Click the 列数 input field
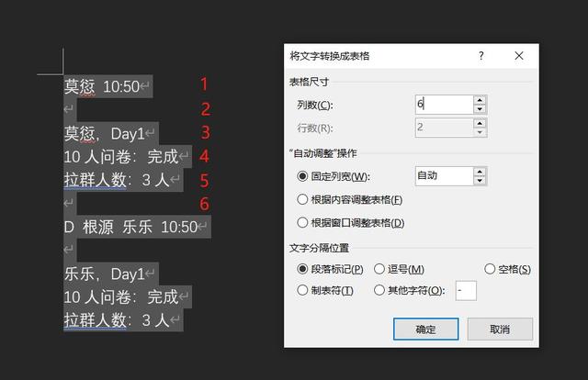Image resolution: width=588 pixels, height=380 pixels. [x=443, y=105]
